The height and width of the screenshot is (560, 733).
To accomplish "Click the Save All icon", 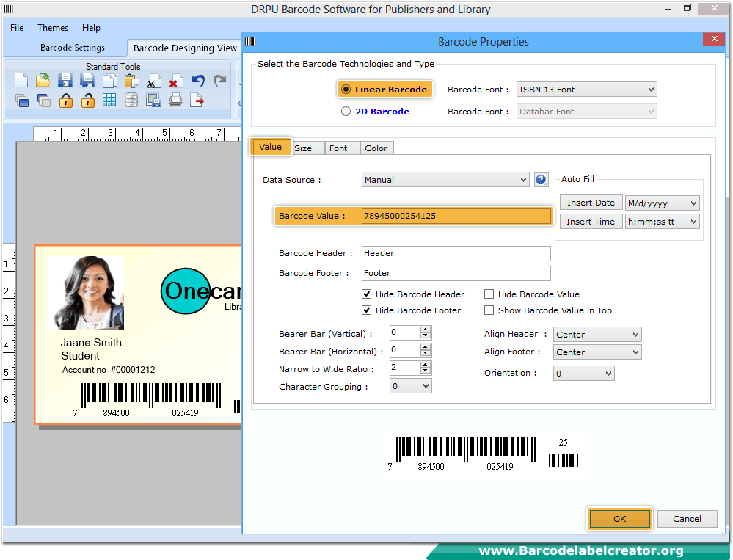I will [x=87, y=81].
